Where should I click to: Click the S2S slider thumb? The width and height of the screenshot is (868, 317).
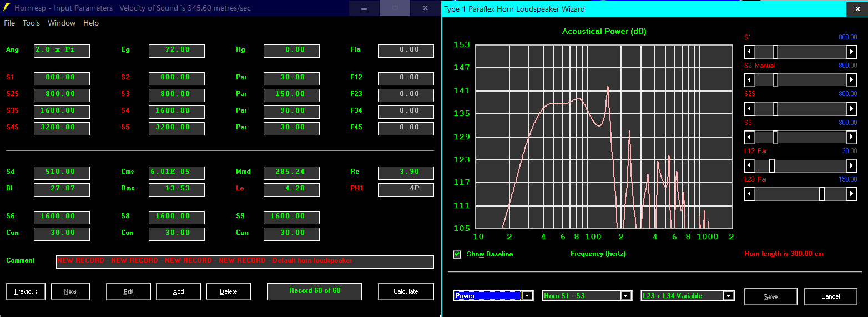point(775,109)
